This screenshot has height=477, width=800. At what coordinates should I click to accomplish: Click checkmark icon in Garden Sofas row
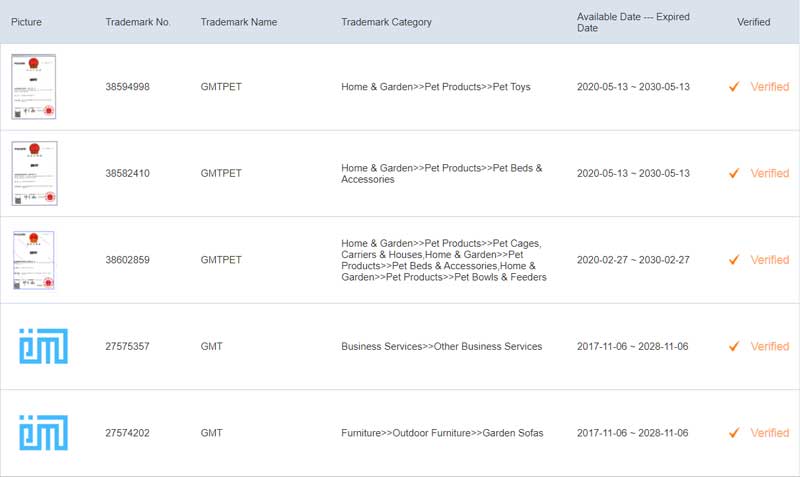pos(734,433)
